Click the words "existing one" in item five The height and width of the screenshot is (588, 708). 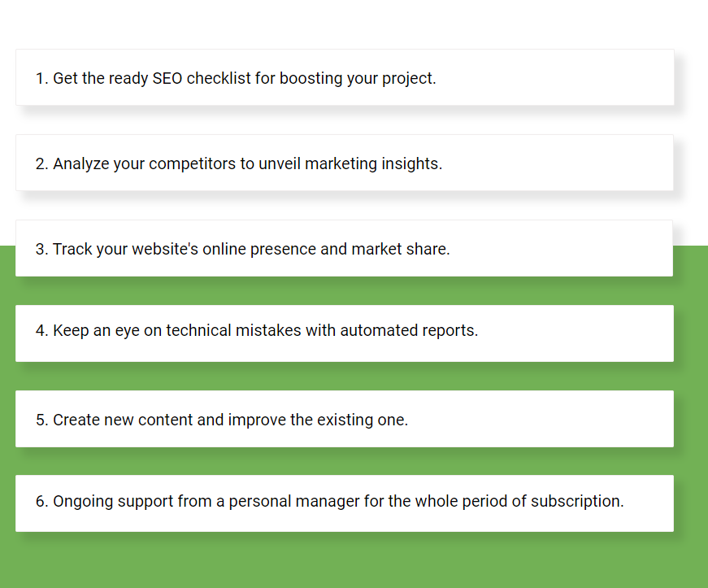(x=362, y=420)
